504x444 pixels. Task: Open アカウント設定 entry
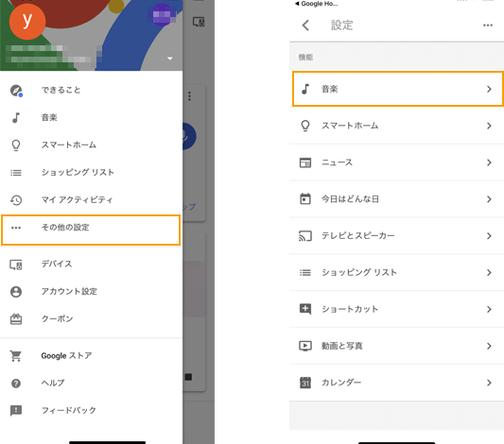(91, 292)
